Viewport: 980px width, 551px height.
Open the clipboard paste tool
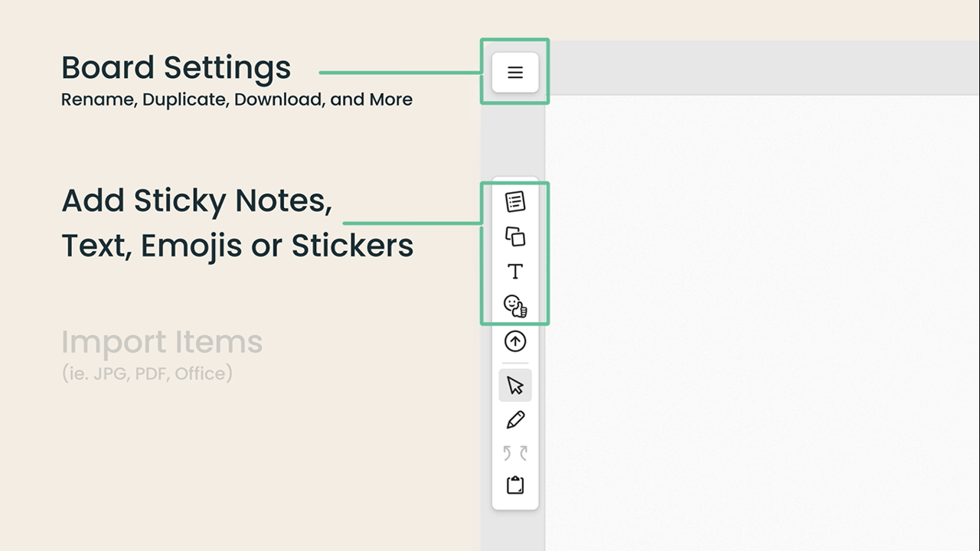514,484
